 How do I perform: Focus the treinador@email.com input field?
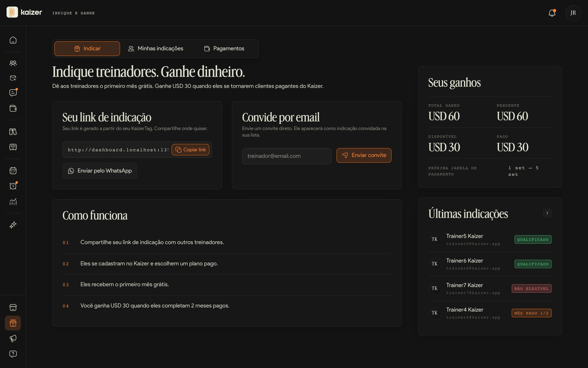[x=287, y=156]
